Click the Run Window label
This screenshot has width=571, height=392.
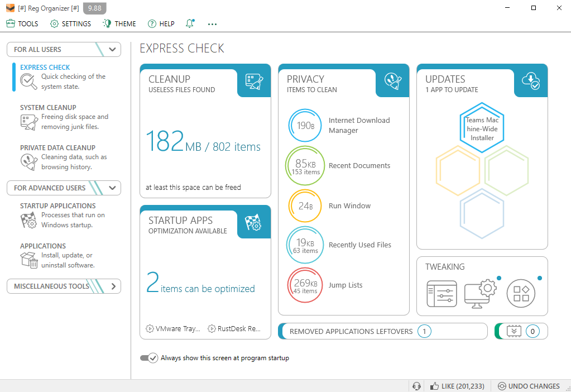pyautogui.click(x=349, y=205)
